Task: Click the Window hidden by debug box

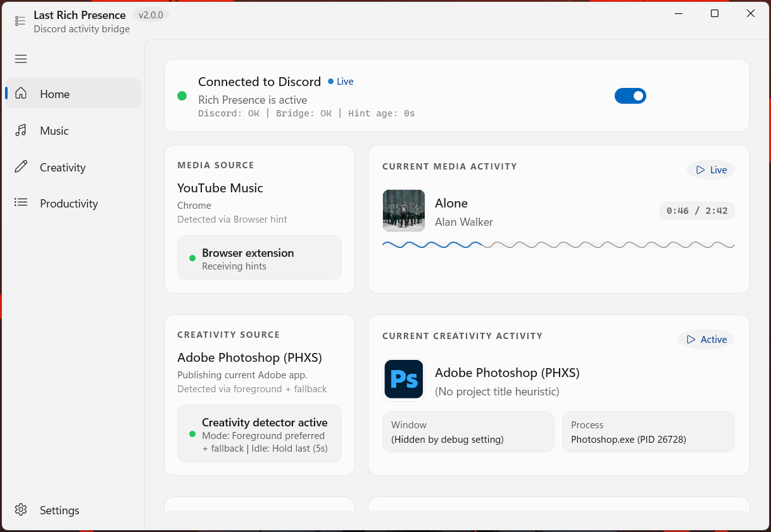Action: (468, 432)
